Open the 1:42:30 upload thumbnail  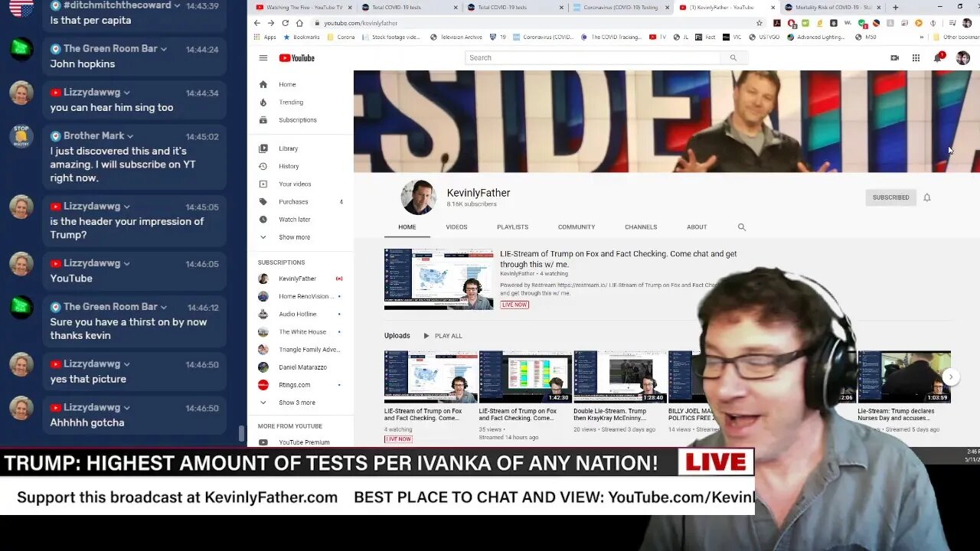(x=525, y=377)
